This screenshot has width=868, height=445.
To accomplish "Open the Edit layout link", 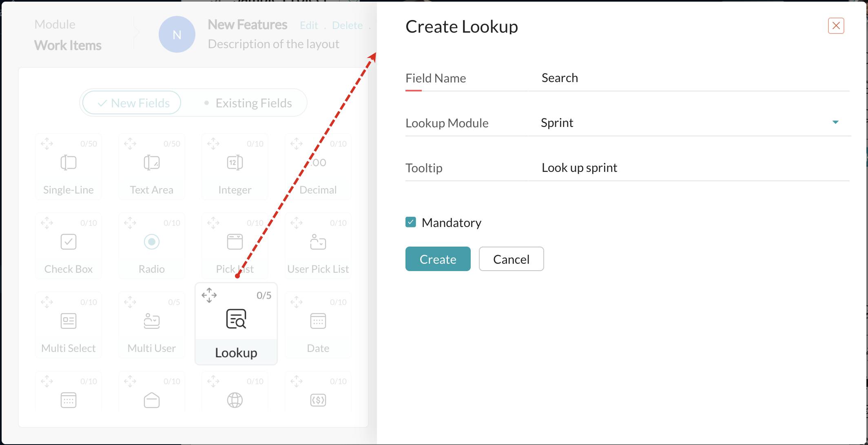I will pos(309,25).
